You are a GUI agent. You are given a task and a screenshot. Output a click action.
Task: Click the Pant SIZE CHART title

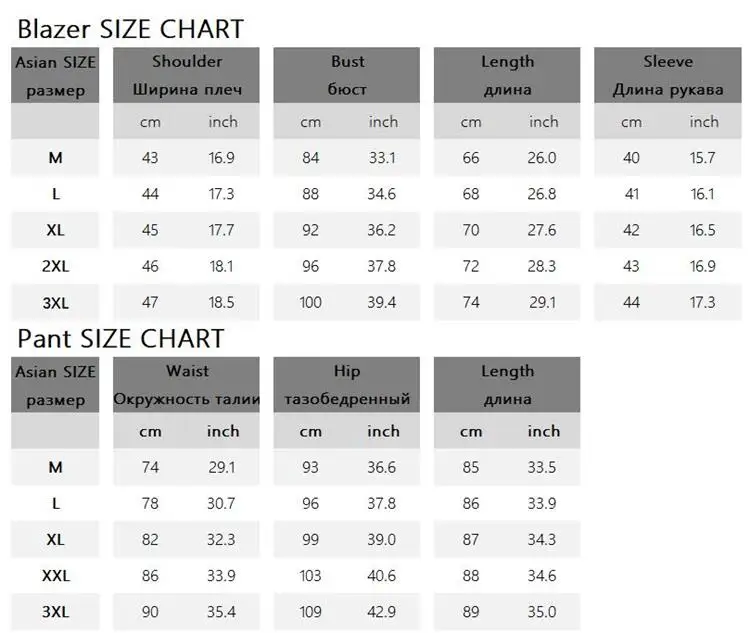pos(121,339)
